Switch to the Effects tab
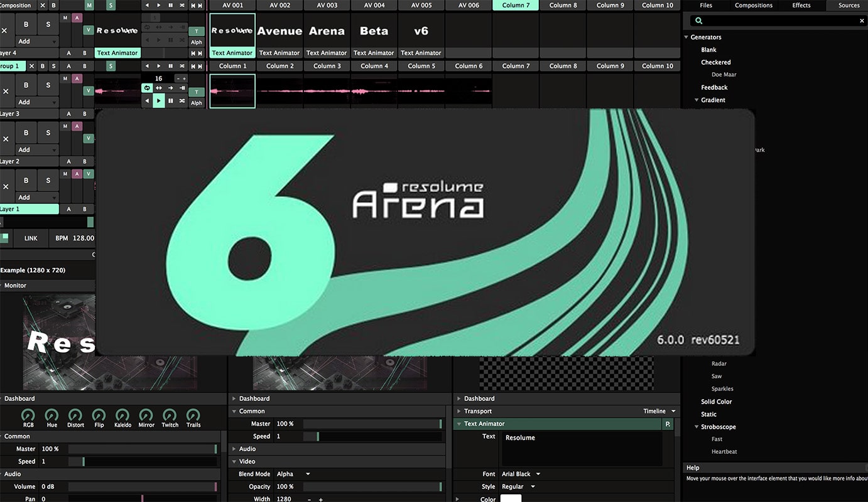This screenshot has width=868, height=502. (x=801, y=6)
